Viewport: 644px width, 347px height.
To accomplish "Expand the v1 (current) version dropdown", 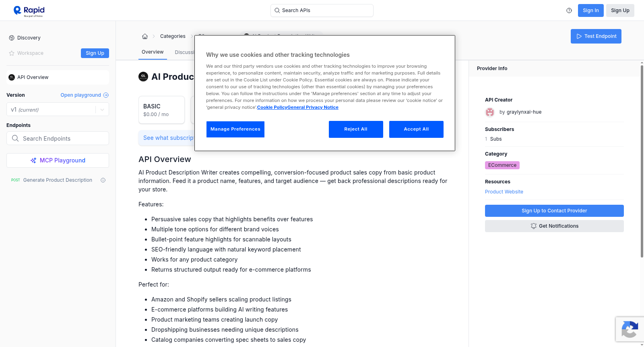I will 58,110.
